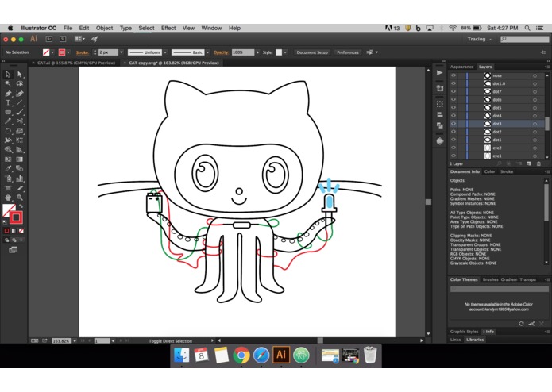Select the Shape Builder tool
Screen dimensions: 552x392
tap(8, 150)
